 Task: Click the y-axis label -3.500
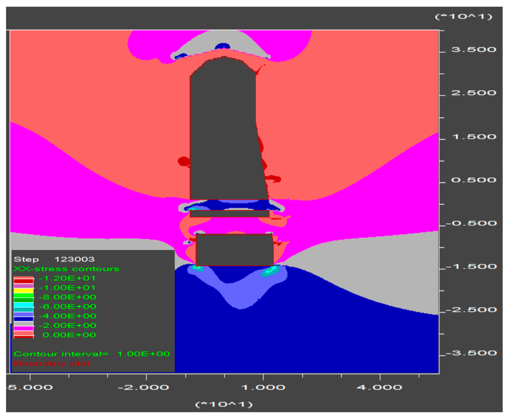coord(471,353)
